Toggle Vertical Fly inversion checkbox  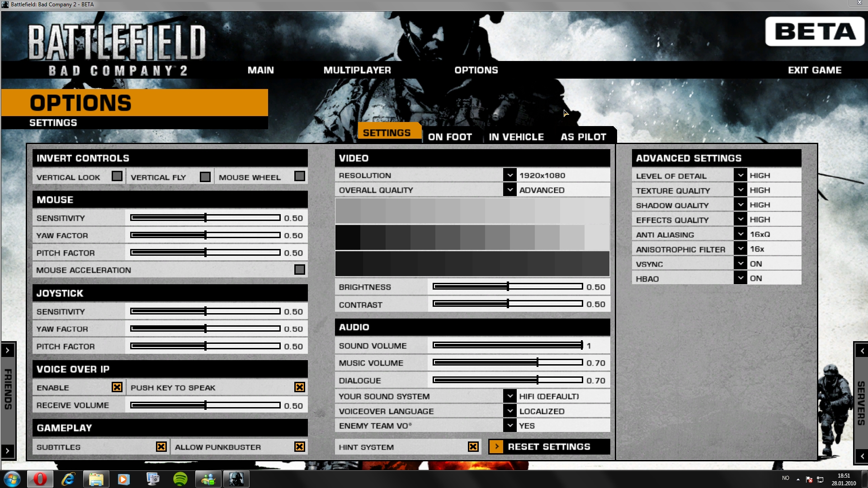(205, 177)
